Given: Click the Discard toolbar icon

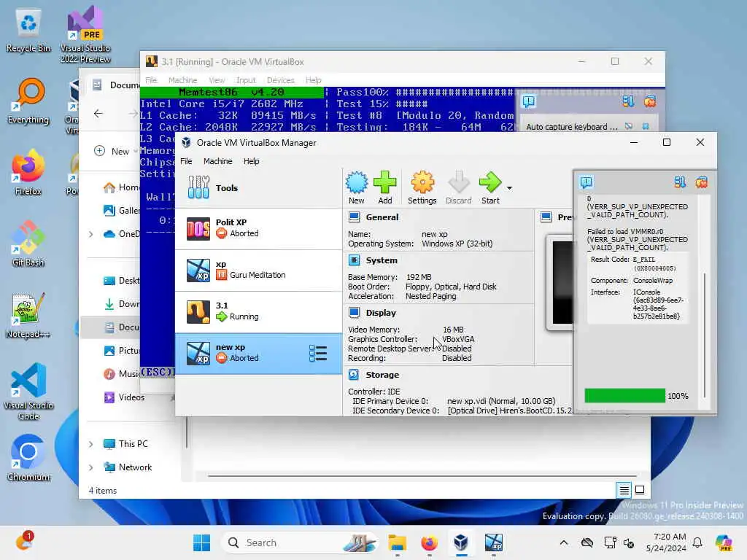Looking at the screenshot, I should 458,187.
